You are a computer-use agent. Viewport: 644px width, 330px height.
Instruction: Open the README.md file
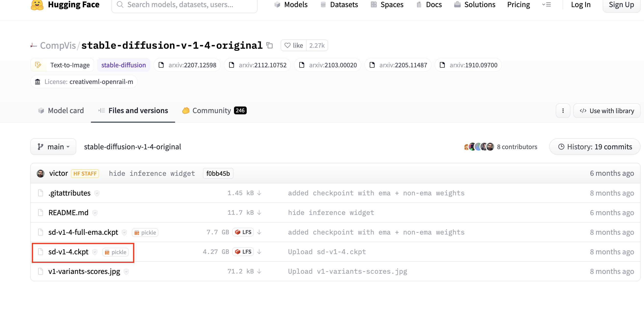click(68, 212)
